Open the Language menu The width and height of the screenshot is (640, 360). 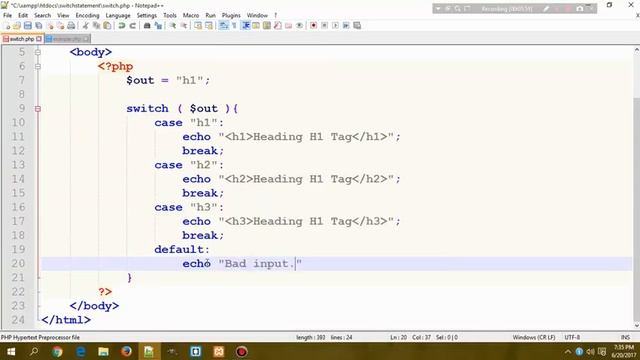118,15
